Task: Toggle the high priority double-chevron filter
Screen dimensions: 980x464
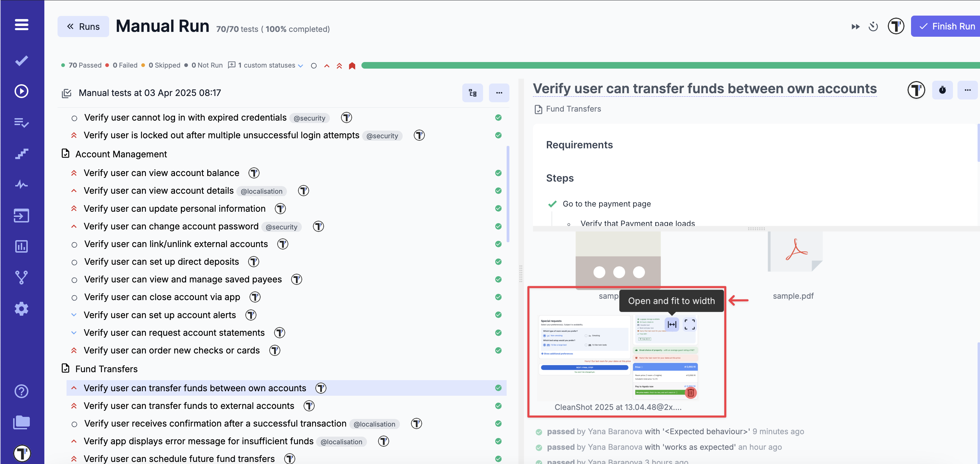Action: coord(339,66)
